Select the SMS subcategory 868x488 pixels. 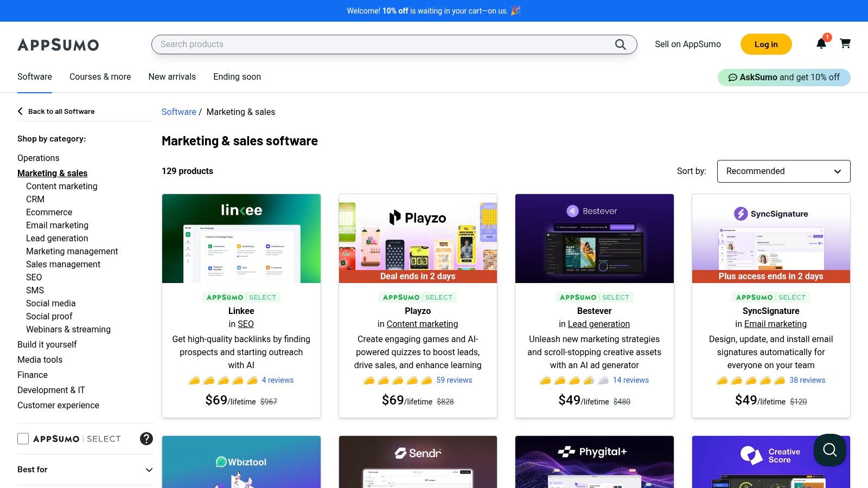35,290
